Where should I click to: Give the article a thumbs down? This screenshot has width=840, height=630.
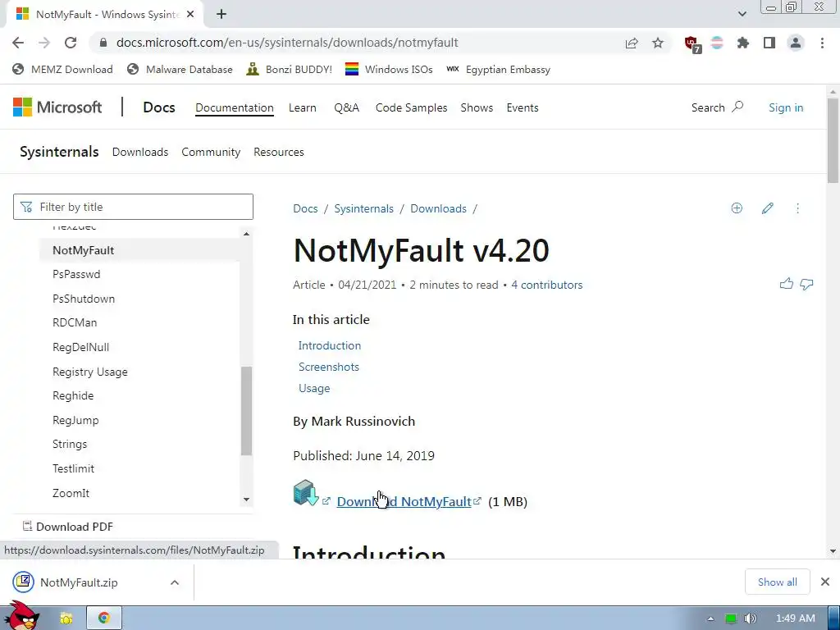pos(806,284)
